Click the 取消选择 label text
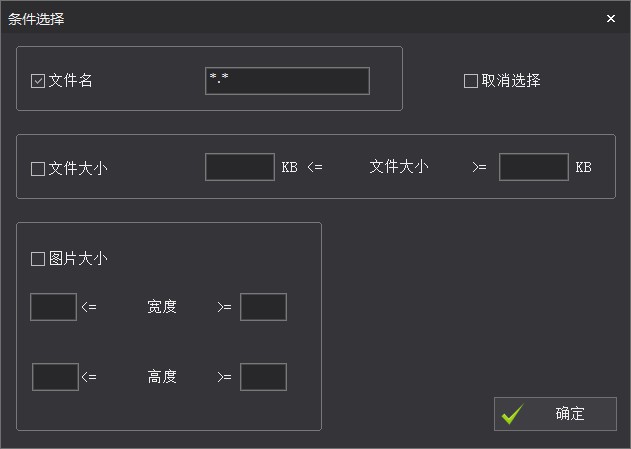631x449 pixels. click(511, 81)
